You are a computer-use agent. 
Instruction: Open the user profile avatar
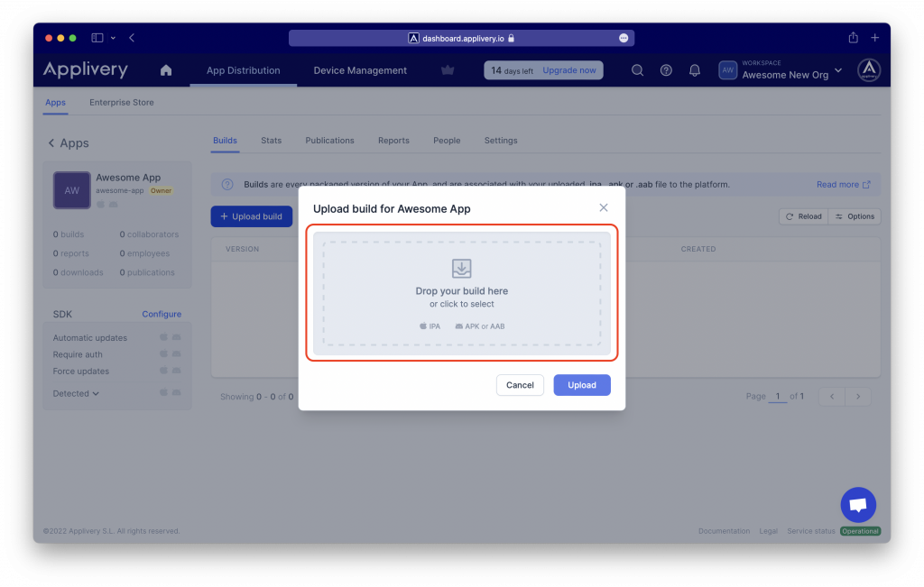pos(869,70)
